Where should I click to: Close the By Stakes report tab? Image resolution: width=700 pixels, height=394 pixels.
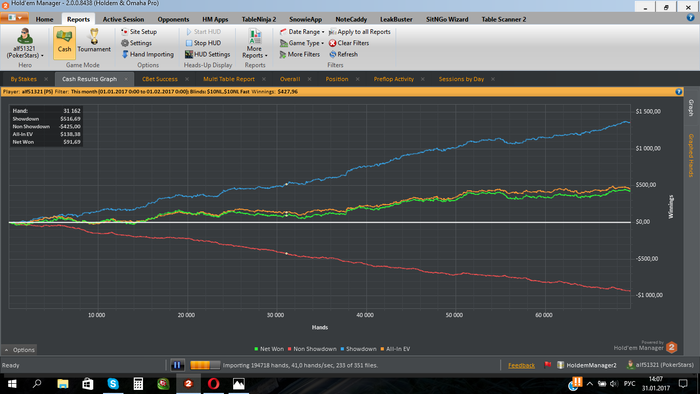tap(46, 79)
